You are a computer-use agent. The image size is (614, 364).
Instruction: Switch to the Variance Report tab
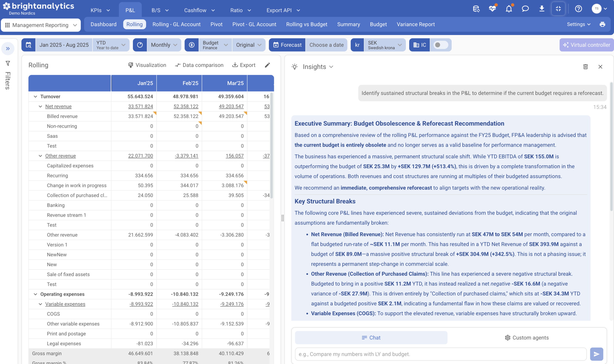[415, 24]
